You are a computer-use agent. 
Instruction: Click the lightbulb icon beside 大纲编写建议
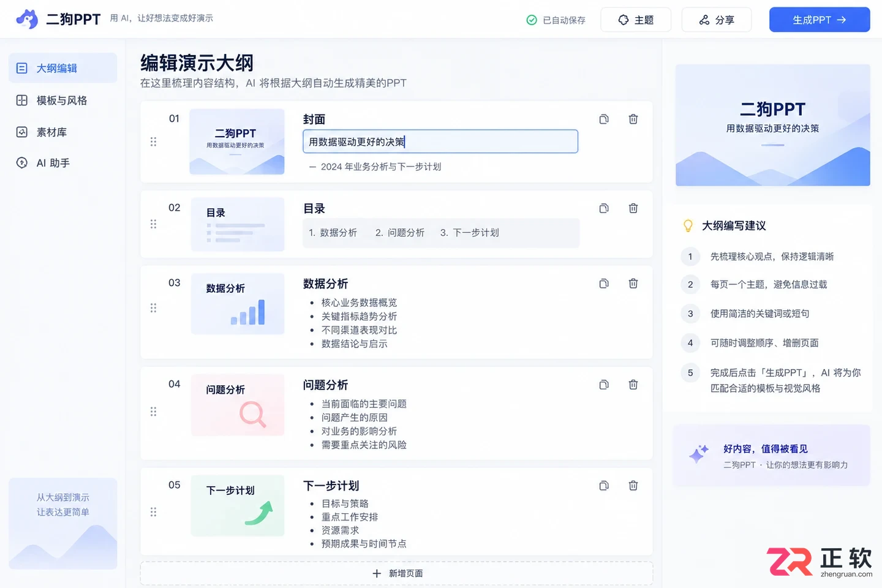tap(688, 225)
